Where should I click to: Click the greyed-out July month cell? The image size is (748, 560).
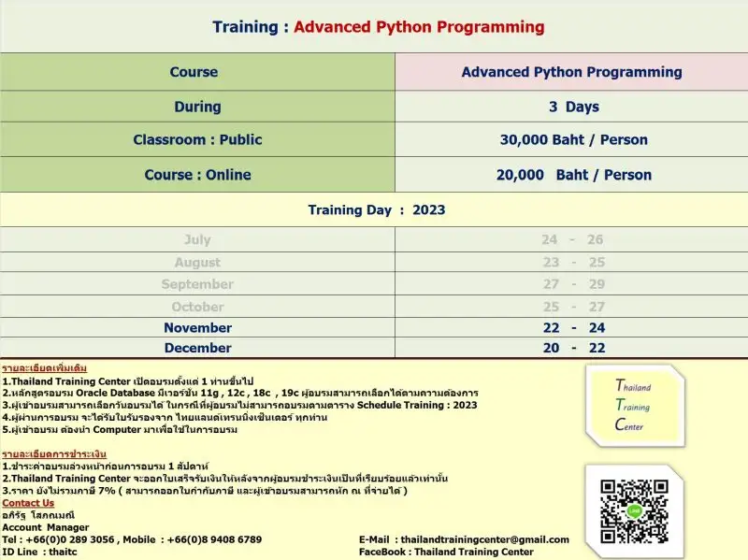coord(197,240)
